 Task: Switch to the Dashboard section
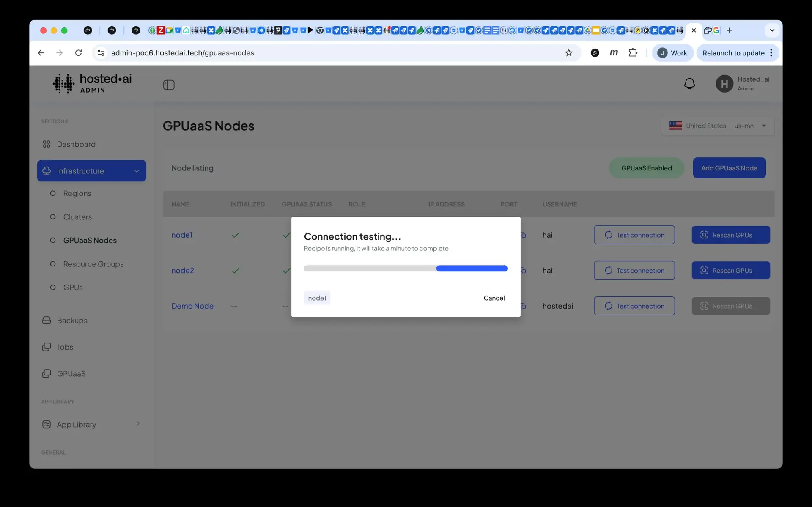[76, 144]
